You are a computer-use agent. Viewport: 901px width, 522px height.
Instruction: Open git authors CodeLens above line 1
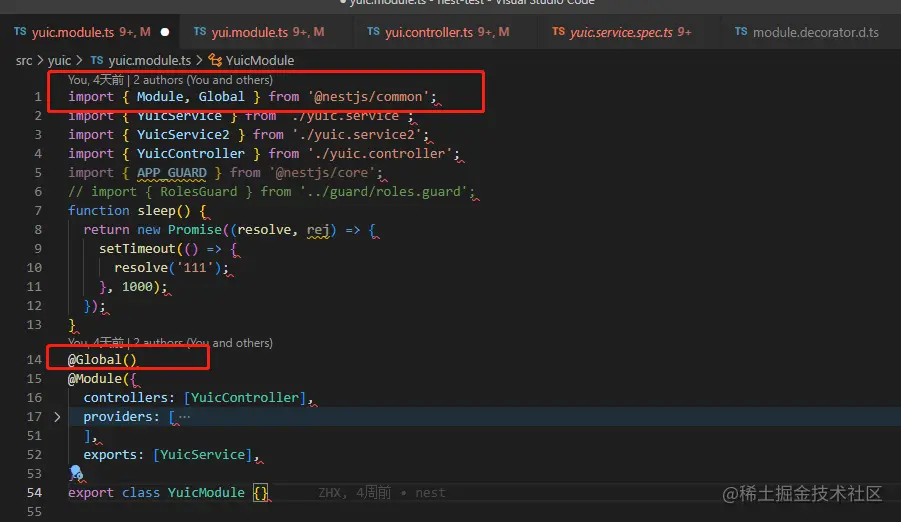click(x=170, y=80)
